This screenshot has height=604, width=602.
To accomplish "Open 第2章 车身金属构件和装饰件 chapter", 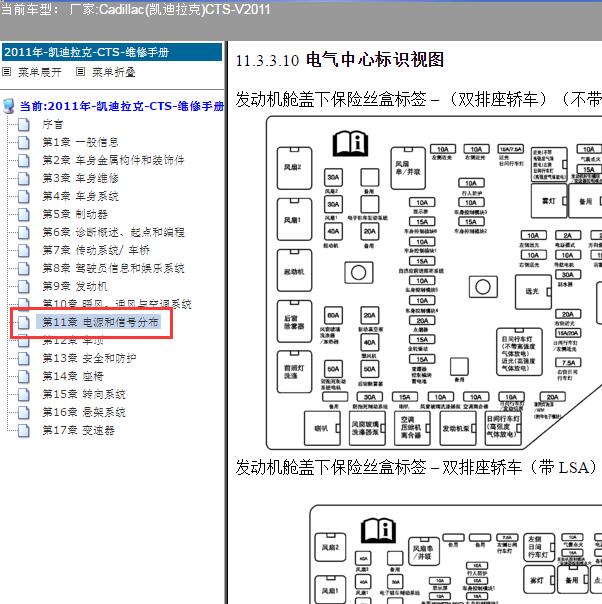I will [x=114, y=160].
